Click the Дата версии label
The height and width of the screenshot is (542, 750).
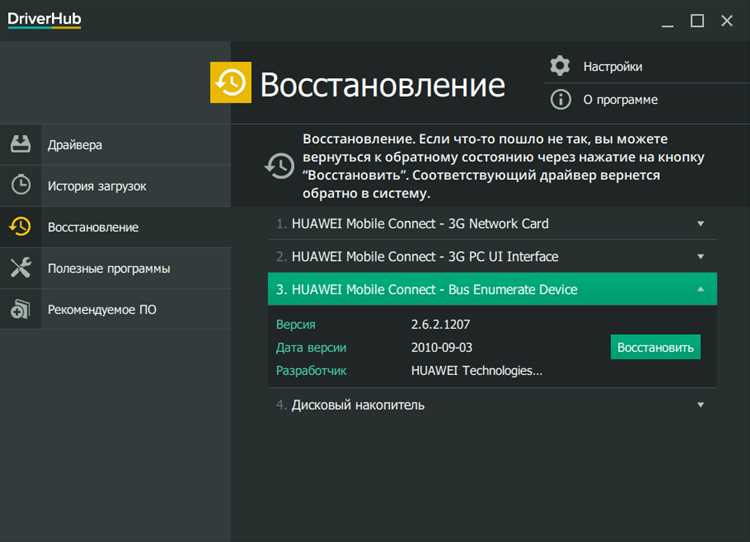coord(311,347)
